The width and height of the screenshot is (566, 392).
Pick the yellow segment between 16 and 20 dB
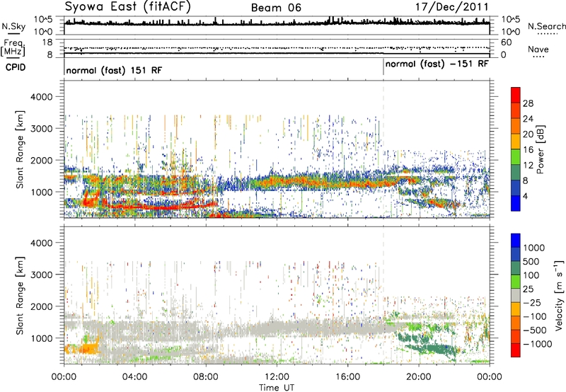(516, 142)
